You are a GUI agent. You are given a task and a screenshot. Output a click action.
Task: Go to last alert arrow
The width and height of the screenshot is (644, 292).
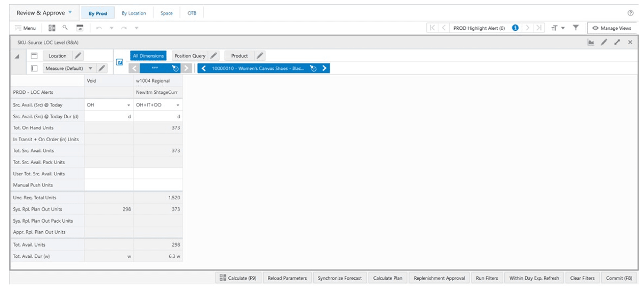pos(539,28)
